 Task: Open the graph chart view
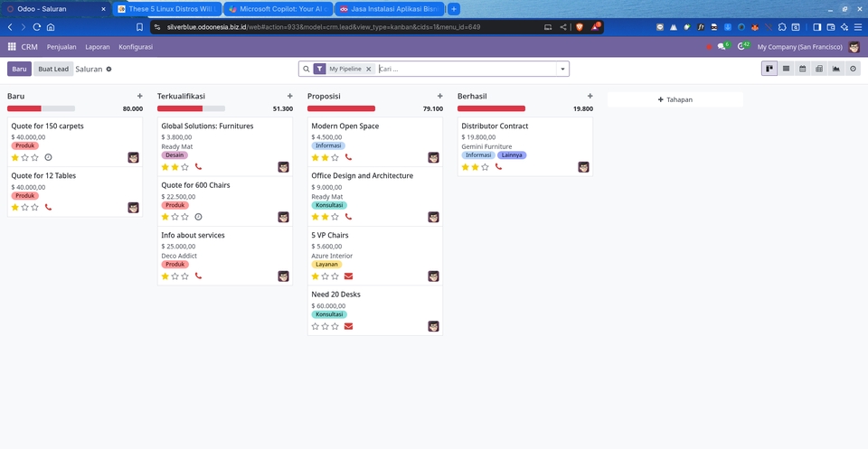[x=835, y=69]
